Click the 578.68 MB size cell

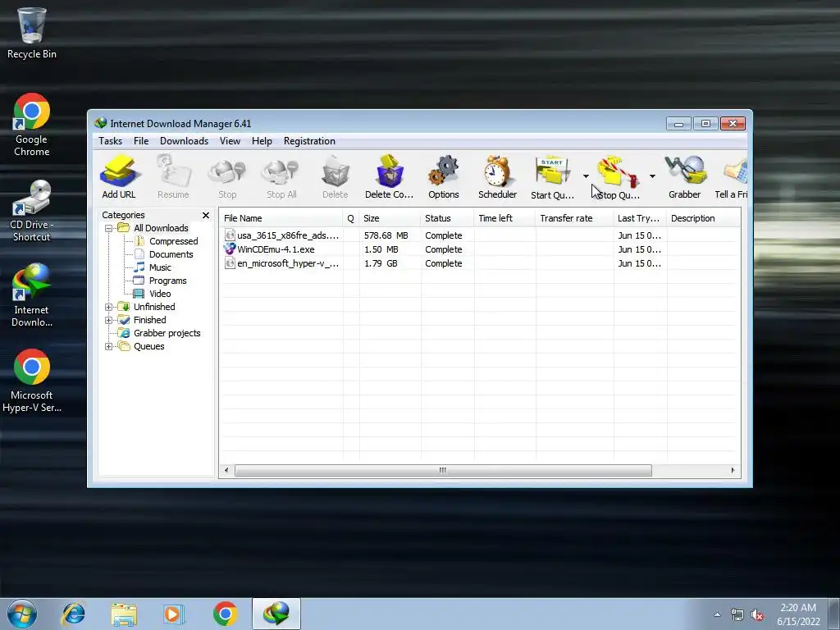(386, 235)
